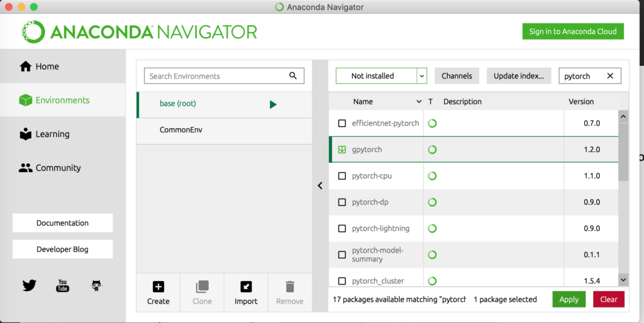The width and height of the screenshot is (644, 323).
Task: Click the T type column header
Action: [430, 101]
